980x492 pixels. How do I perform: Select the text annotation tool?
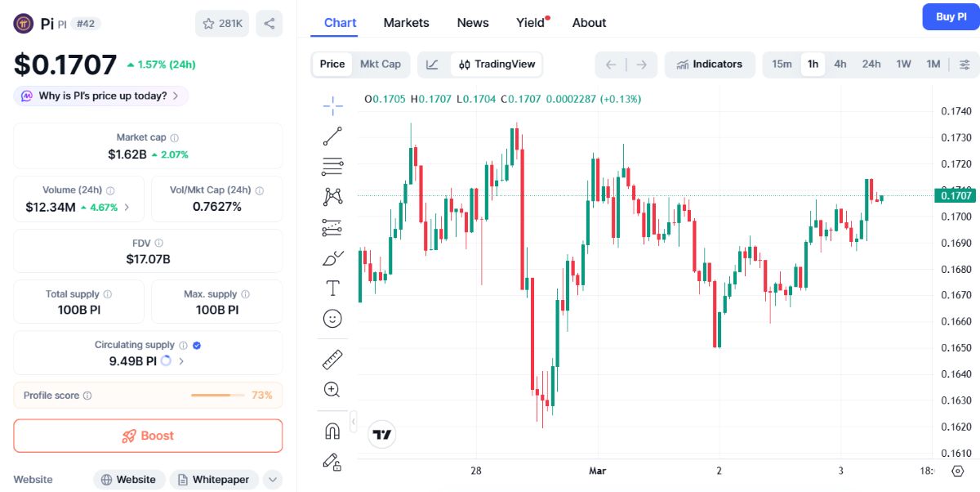[x=332, y=288]
